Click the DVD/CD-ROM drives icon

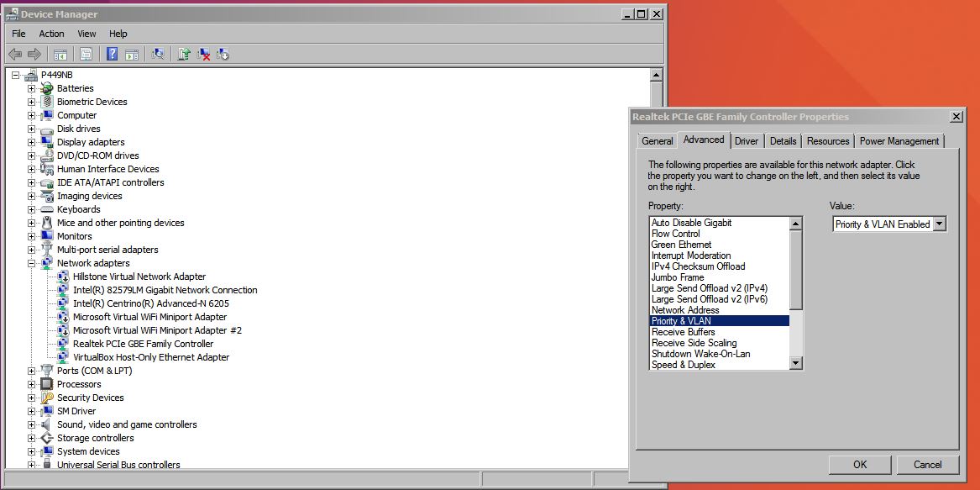point(47,155)
